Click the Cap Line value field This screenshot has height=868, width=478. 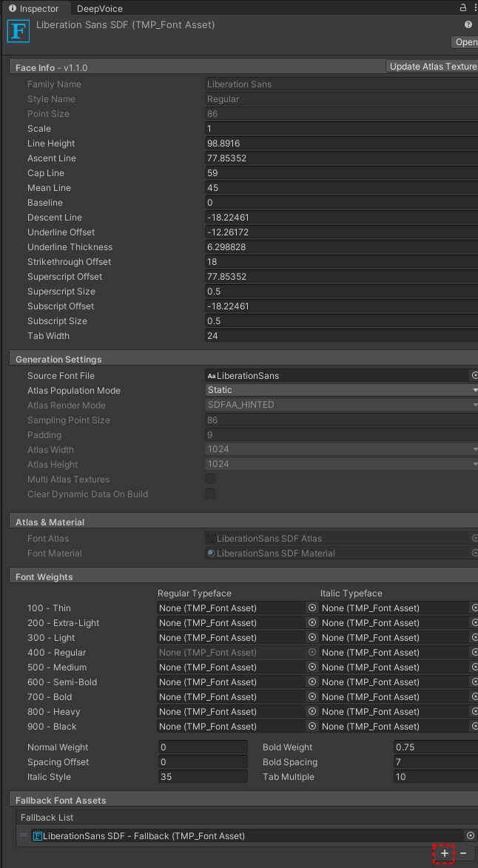point(341,173)
